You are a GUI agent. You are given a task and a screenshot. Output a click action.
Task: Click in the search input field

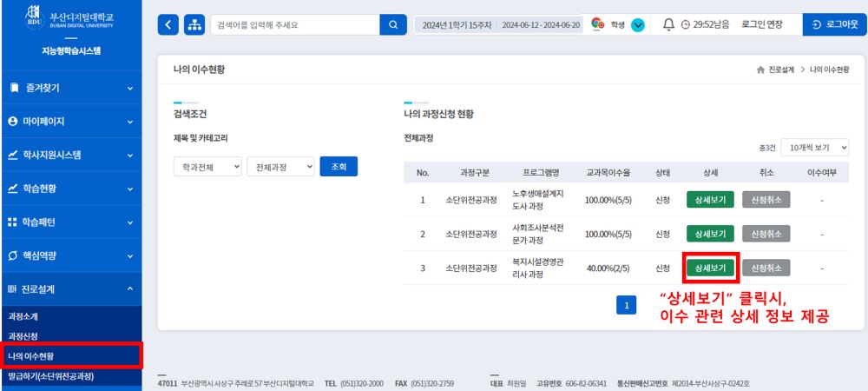point(295,25)
